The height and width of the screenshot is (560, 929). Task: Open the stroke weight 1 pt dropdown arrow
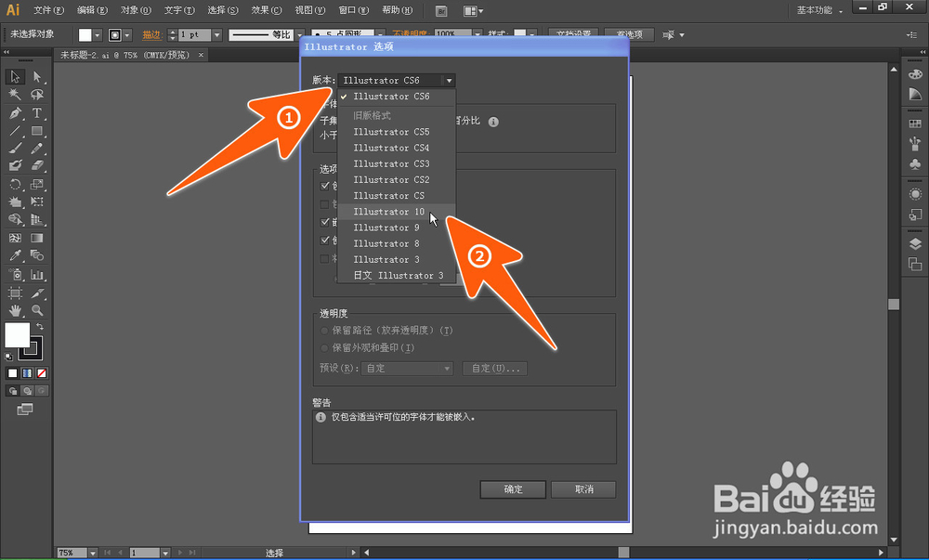coord(216,35)
